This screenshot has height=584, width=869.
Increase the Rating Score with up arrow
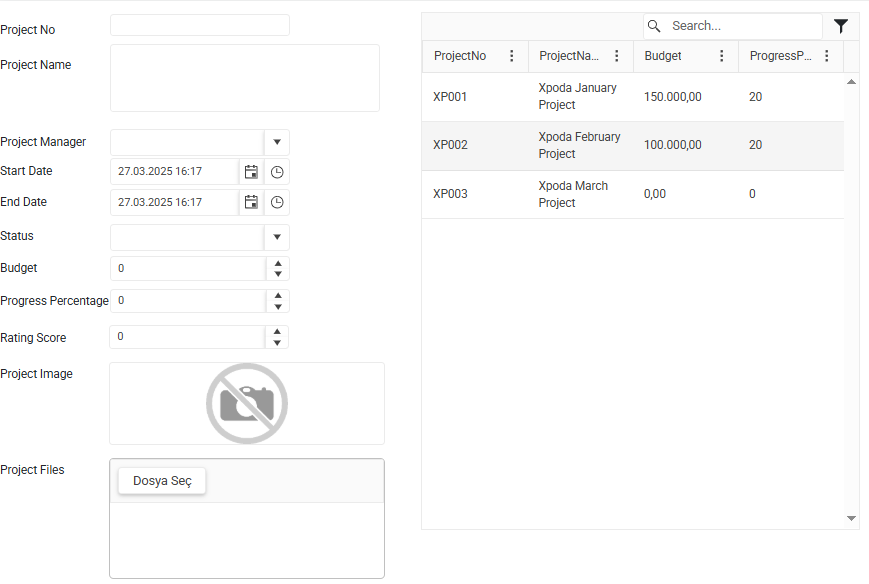(277, 332)
